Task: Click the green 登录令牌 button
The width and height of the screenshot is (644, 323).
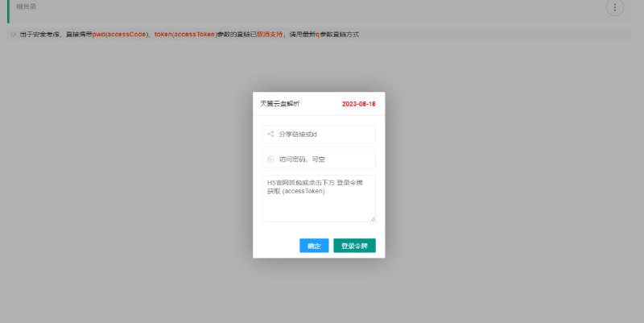Action: point(354,246)
